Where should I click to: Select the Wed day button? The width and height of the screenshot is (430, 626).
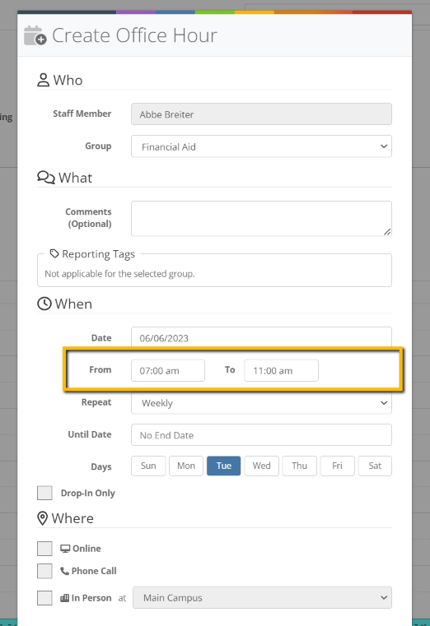262,466
